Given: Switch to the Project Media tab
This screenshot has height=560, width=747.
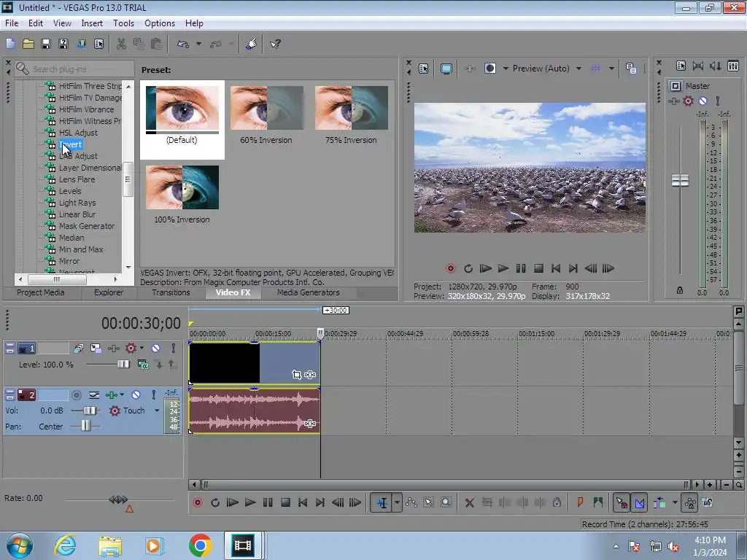Looking at the screenshot, I should (41, 292).
